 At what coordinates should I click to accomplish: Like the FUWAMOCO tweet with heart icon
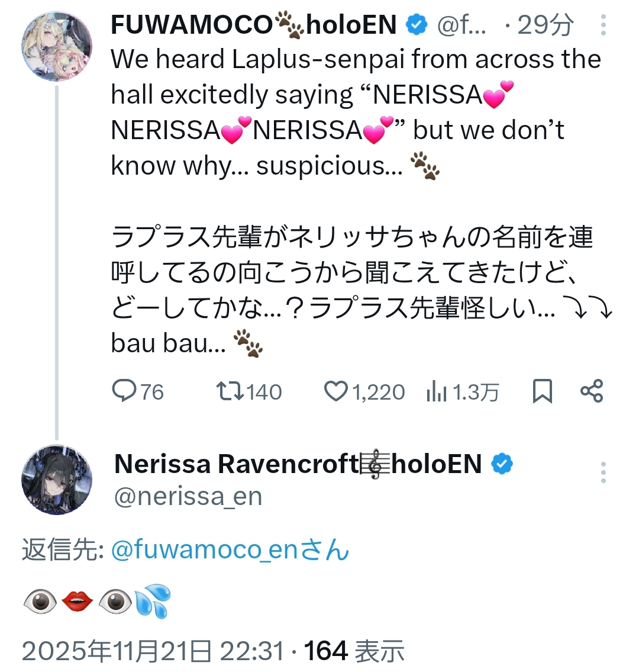pos(336,391)
